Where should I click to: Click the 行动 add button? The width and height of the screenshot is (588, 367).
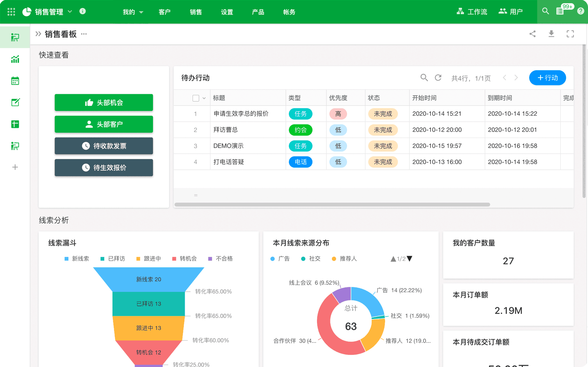[547, 78]
